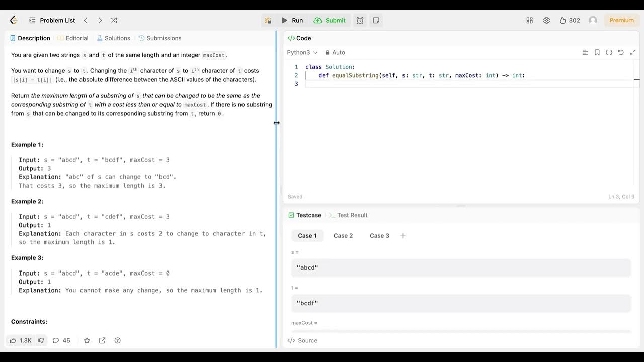Screen dimensions: 644x362
Task: Click line 3 in the code editor
Action: pos(468,84)
